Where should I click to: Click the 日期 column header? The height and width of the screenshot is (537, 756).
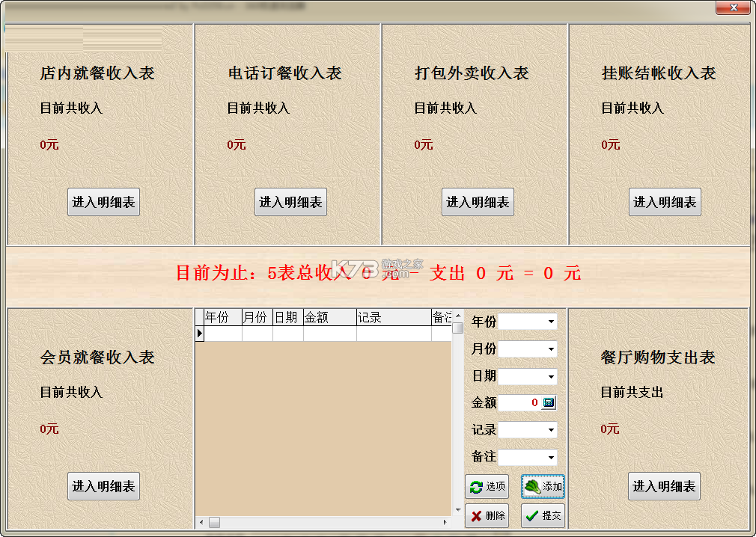(x=288, y=317)
